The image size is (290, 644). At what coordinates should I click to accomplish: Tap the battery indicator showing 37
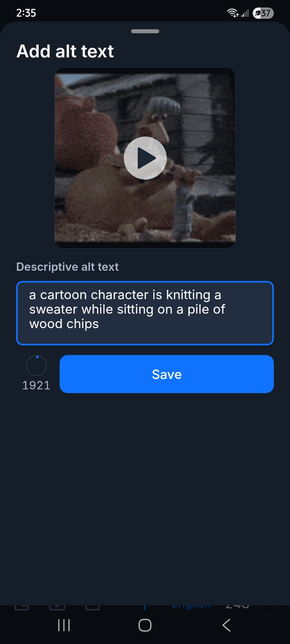(263, 13)
